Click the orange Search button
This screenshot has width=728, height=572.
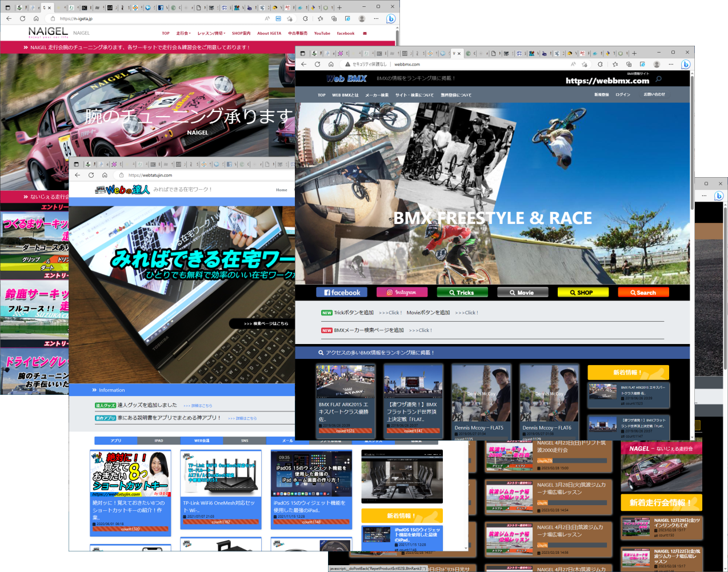[x=643, y=292]
